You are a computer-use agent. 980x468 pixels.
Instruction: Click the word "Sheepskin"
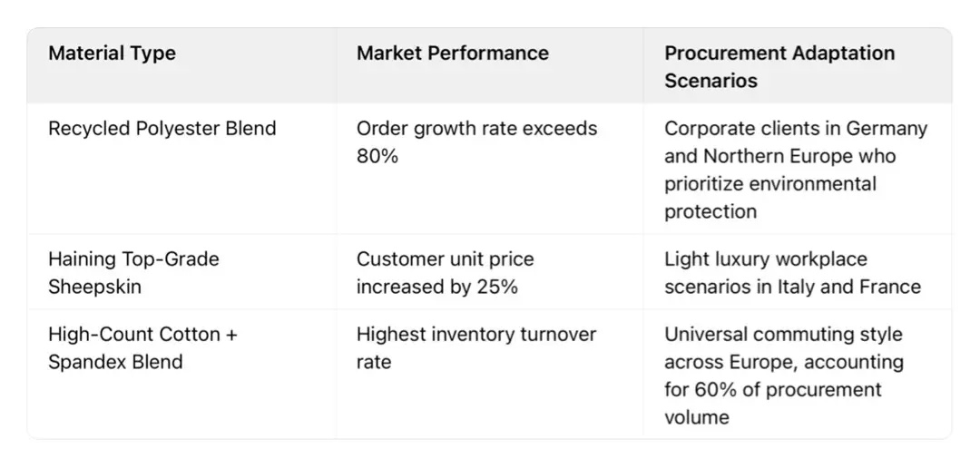pos(94,288)
